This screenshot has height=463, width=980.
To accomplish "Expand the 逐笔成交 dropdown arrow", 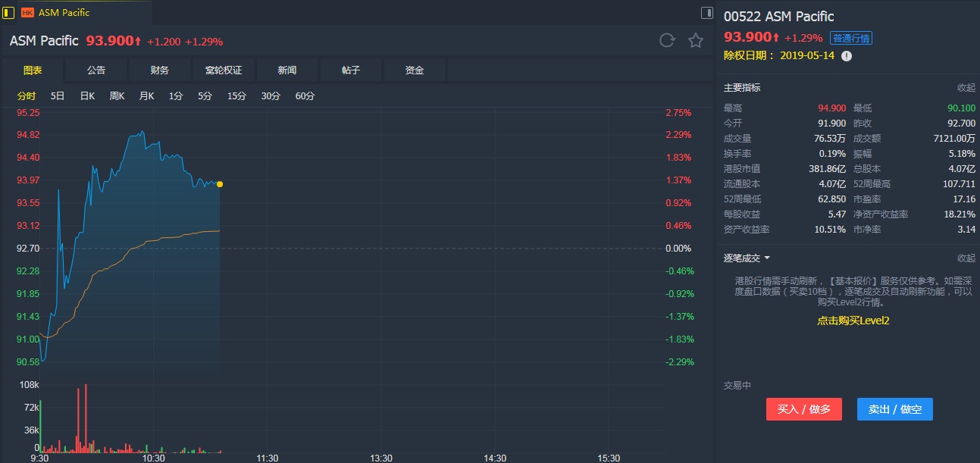I will [767, 258].
